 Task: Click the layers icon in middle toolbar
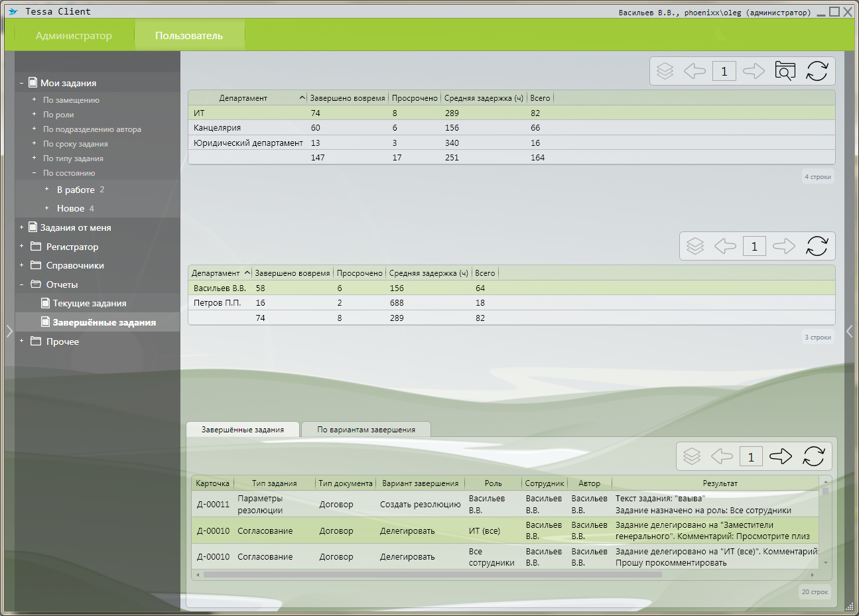coord(694,246)
